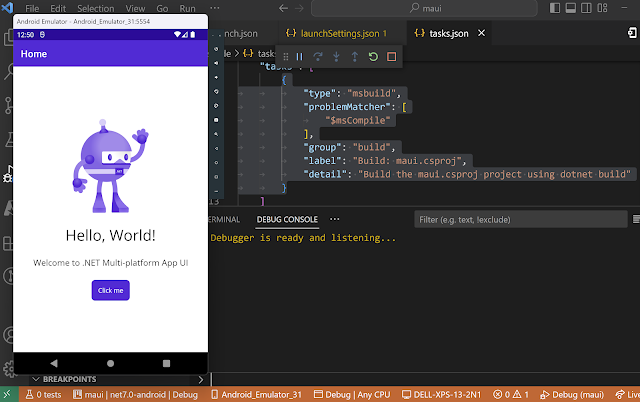Open more panel views ellipsis beside DEBUG CONSOLE
Screen dimensions: 640x402
coord(335,219)
